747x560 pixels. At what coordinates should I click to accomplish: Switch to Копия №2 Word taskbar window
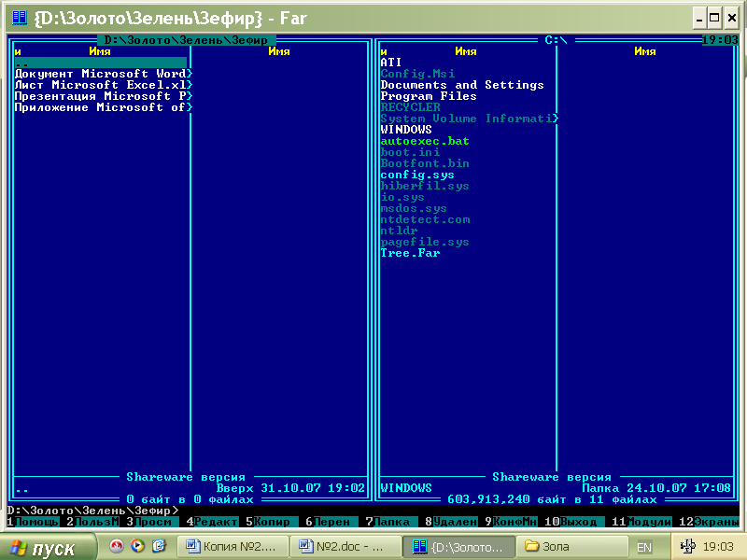pos(233,547)
